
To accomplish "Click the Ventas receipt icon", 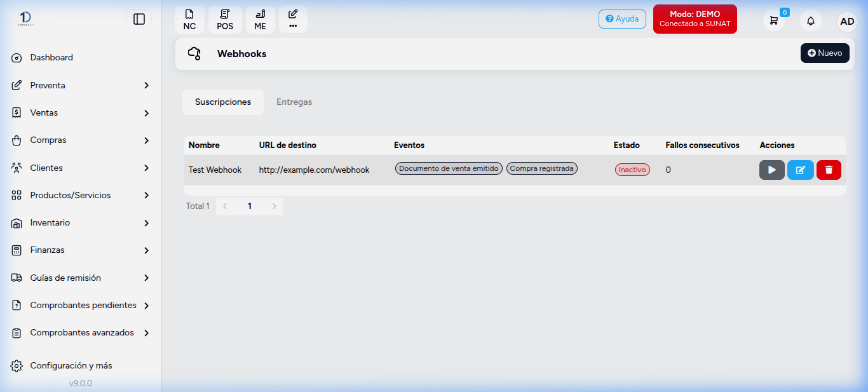I will point(17,113).
